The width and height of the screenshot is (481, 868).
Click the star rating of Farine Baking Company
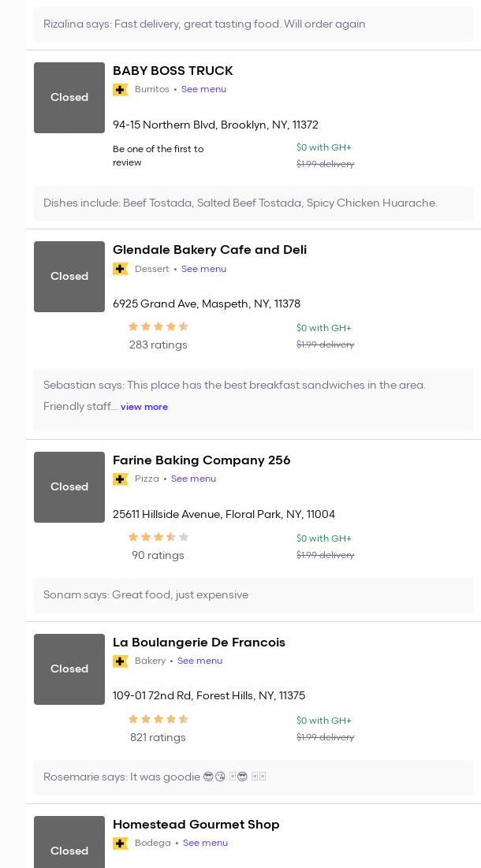coord(158,537)
